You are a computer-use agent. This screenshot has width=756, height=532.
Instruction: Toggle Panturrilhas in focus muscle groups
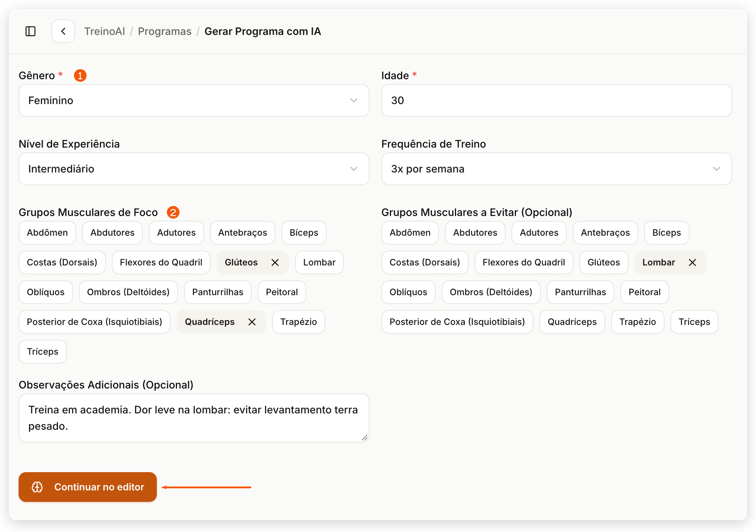coord(218,292)
